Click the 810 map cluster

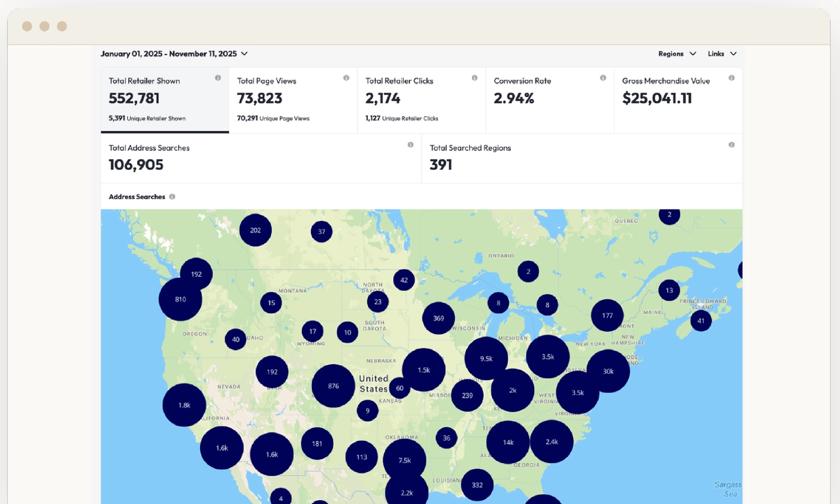pos(180,299)
